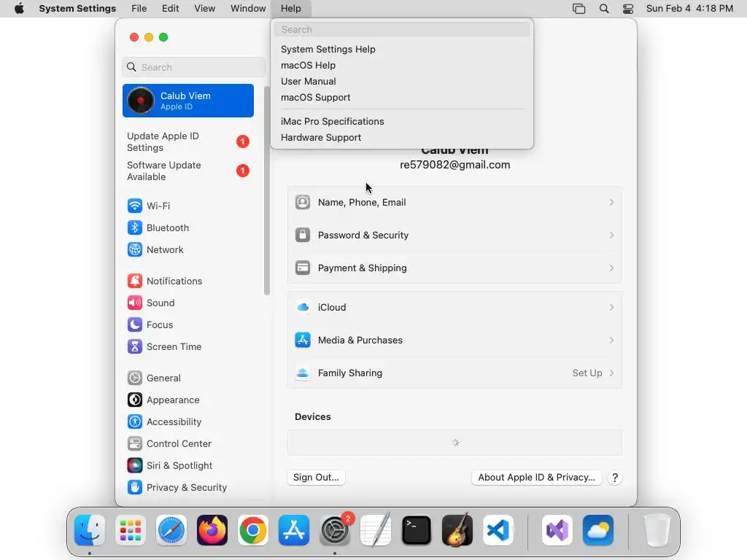Click the Payment & Shipping card icon
This screenshot has width=747, height=560.
(303, 268)
